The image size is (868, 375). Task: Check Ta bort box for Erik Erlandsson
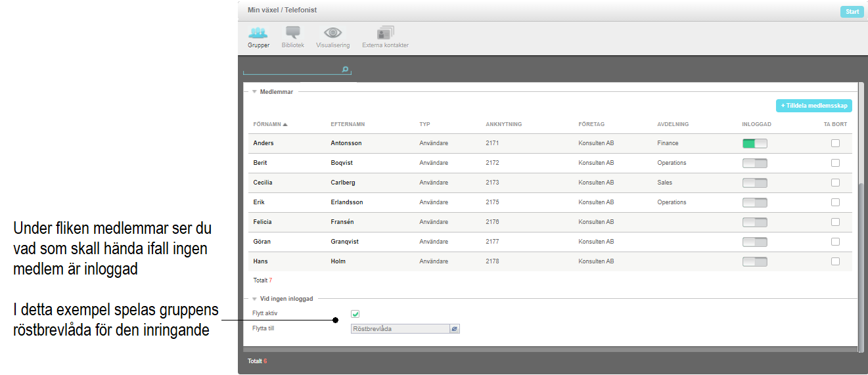coord(835,202)
